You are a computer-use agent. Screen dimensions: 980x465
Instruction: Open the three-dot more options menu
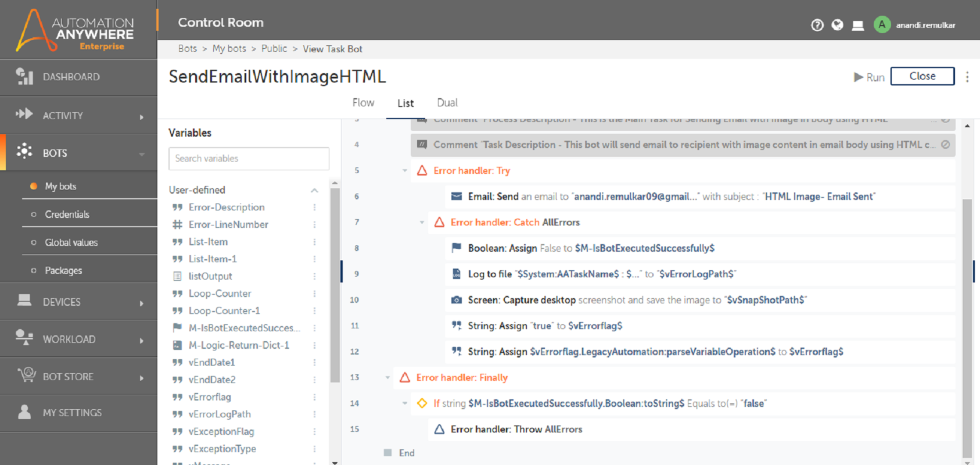click(x=967, y=77)
